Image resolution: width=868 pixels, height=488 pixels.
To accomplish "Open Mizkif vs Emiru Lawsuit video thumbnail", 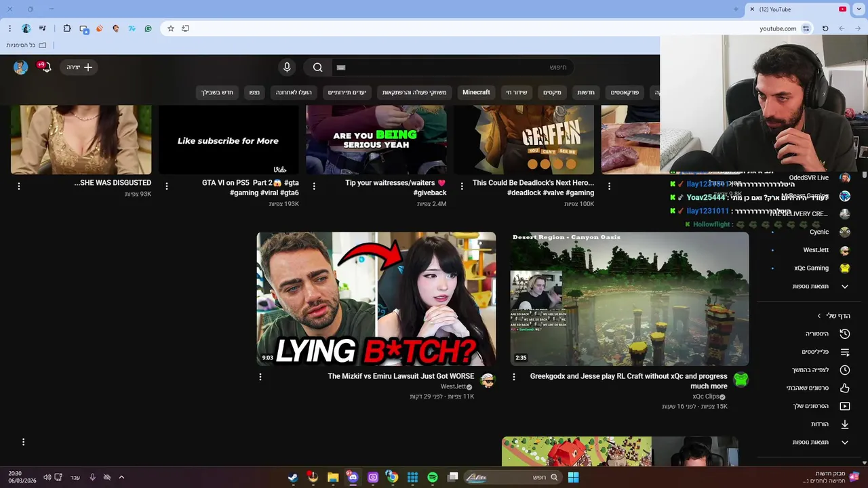I will point(376,299).
